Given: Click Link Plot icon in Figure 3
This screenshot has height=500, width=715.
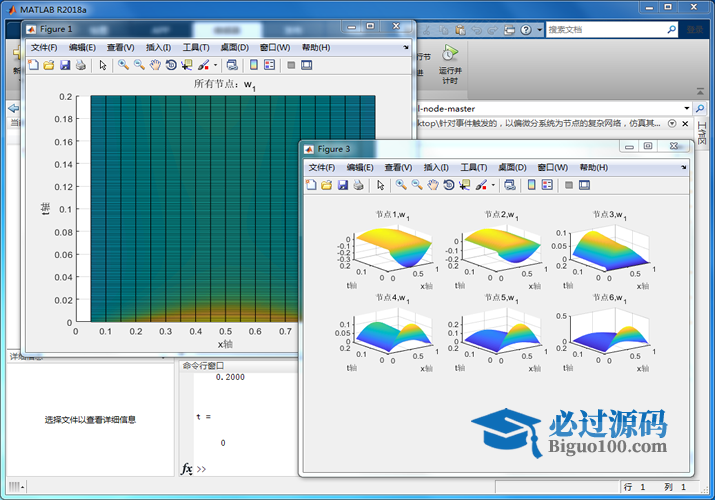Looking at the screenshot, I should click(510, 185).
